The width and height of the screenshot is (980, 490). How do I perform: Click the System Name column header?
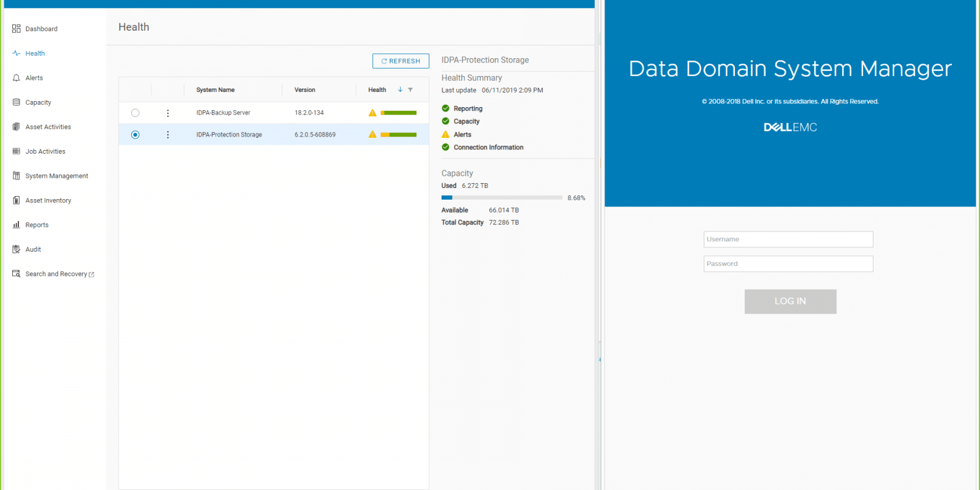click(216, 90)
